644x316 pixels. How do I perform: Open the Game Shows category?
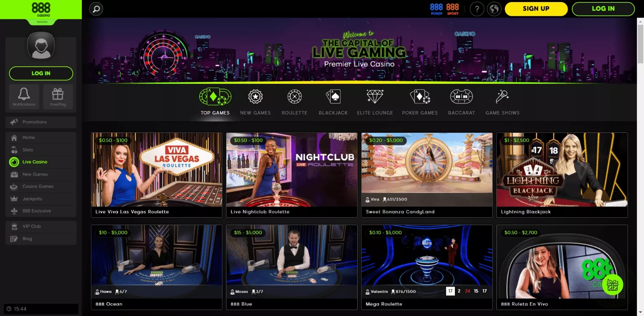(502, 102)
